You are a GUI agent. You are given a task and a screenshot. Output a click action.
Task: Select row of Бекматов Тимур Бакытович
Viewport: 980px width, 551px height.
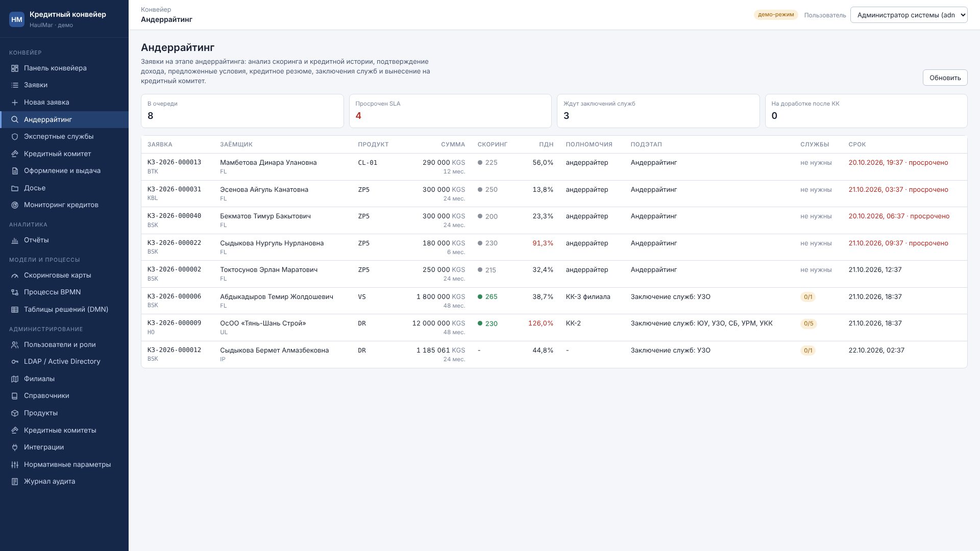coord(554,220)
